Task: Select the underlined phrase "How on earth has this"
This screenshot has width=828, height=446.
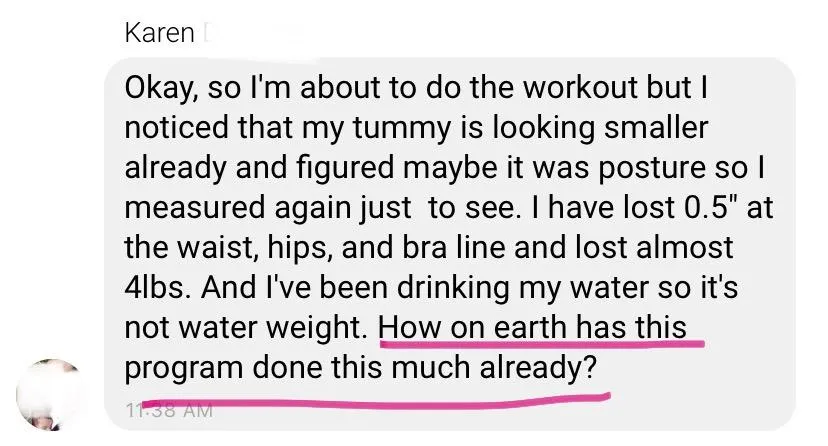Action: [x=540, y=326]
